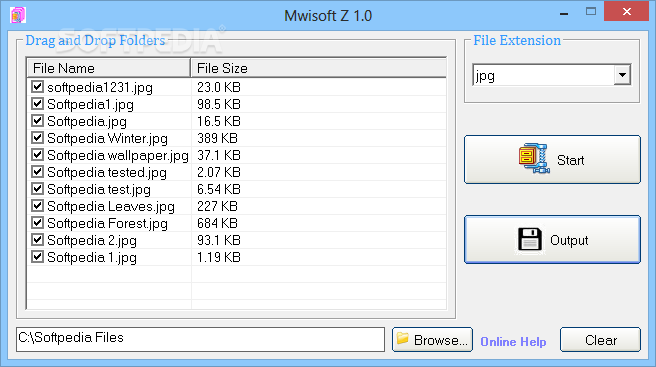Click the 1.19 KB size cell
Screen dimensions: 656x367
(x=219, y=257)
